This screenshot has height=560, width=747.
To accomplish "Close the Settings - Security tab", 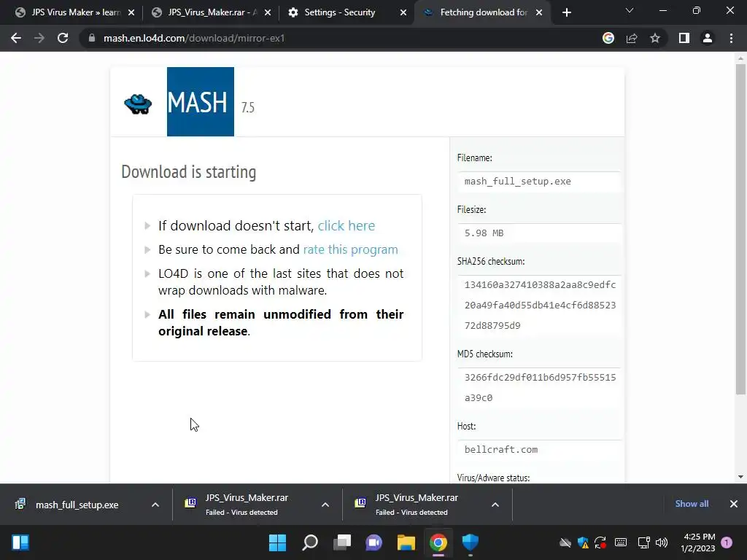I will pos(403,12).
